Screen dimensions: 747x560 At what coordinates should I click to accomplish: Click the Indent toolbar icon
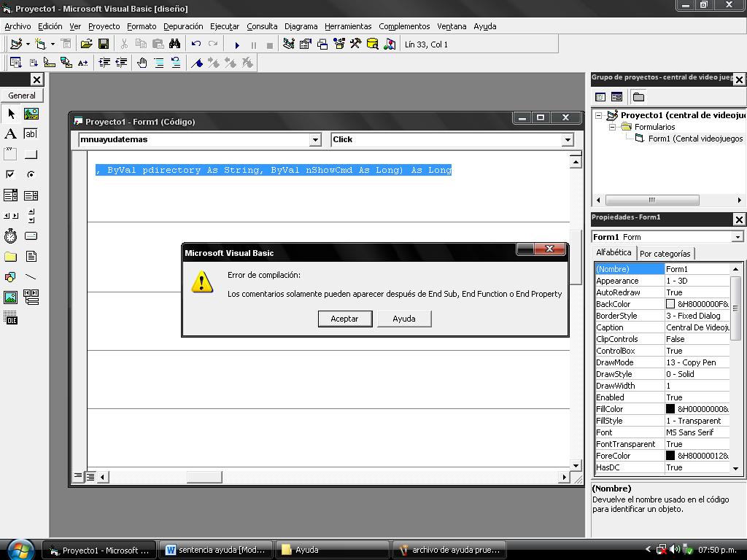[104, 63]
